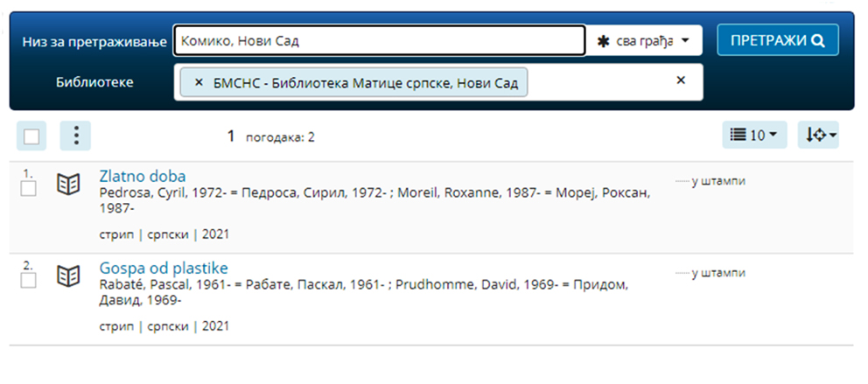This screenshot has width=868, height=384.
Task: Open the sort order dropdown
Action: pos(818,135)
